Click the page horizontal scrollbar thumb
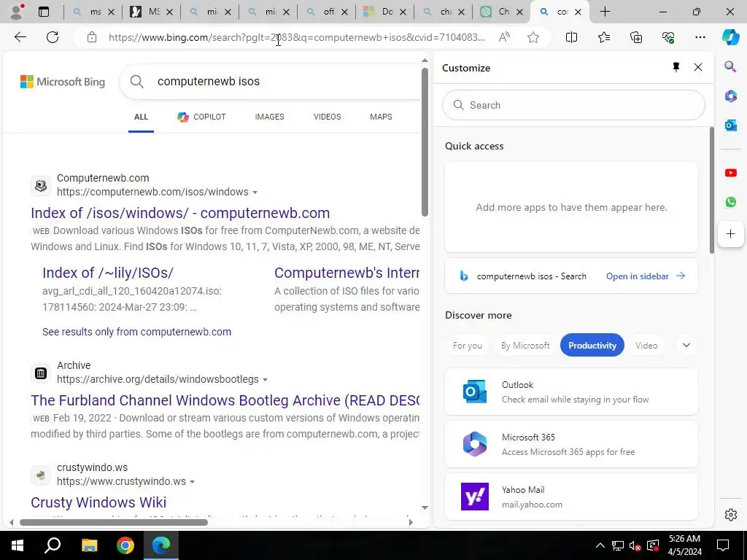Viewport: 747px width, 560px height. pyautogui.click(x=113, y=522)
